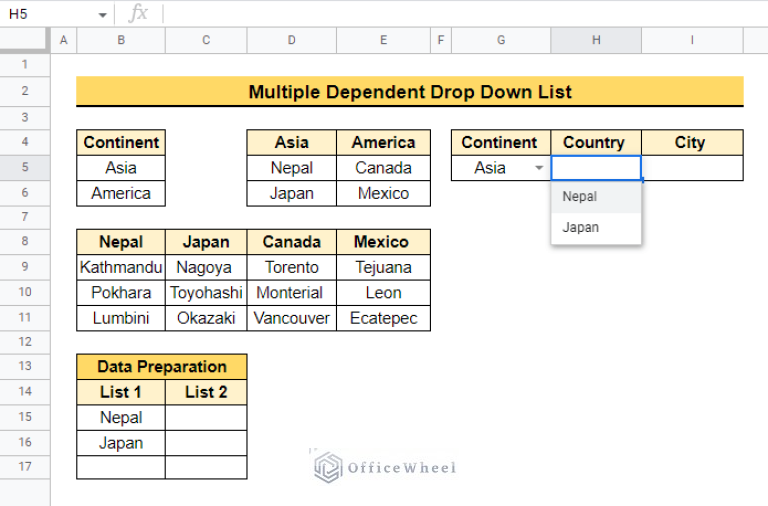This screenshot has height=506, width=768.
Task: Select the Data Preparation header cell
Action: click(162, 367)
